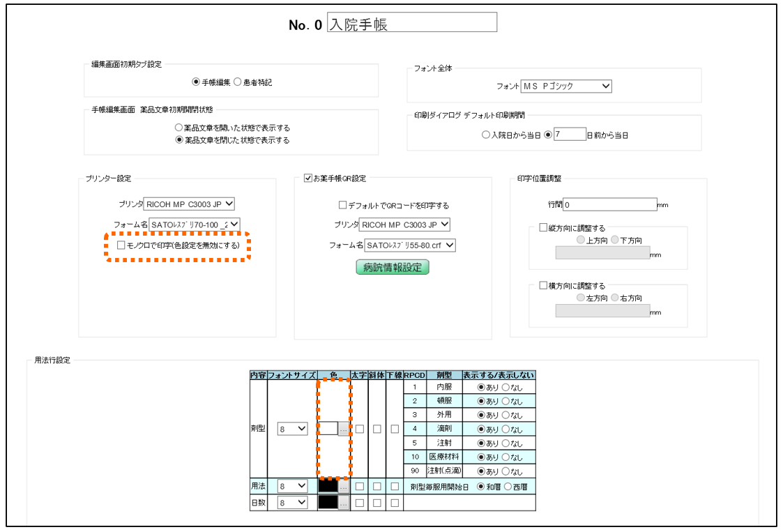This screenshot has width=783, height=532.
Task: Open color picker button for 剤型 row
Action: (343, 430)
